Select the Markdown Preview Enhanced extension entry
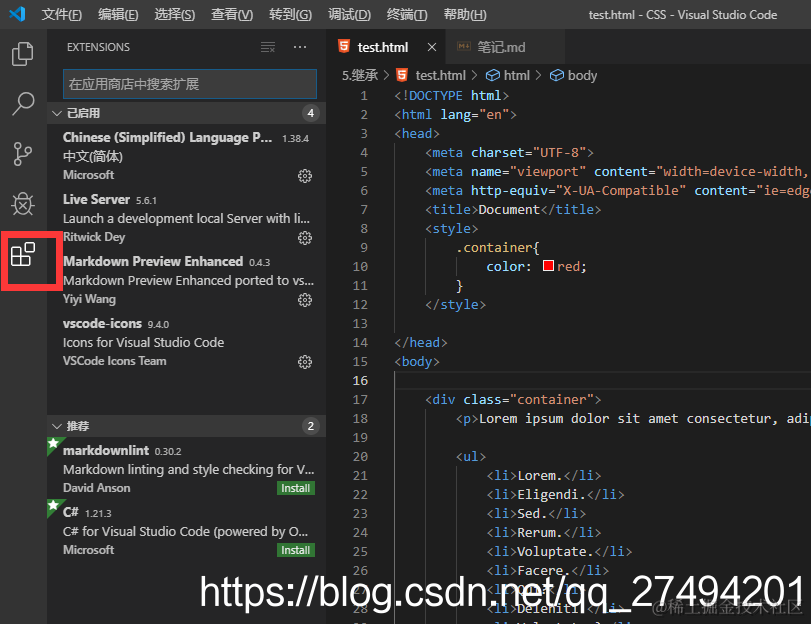Screen dimensions: 811x624 tap(186, 280)
